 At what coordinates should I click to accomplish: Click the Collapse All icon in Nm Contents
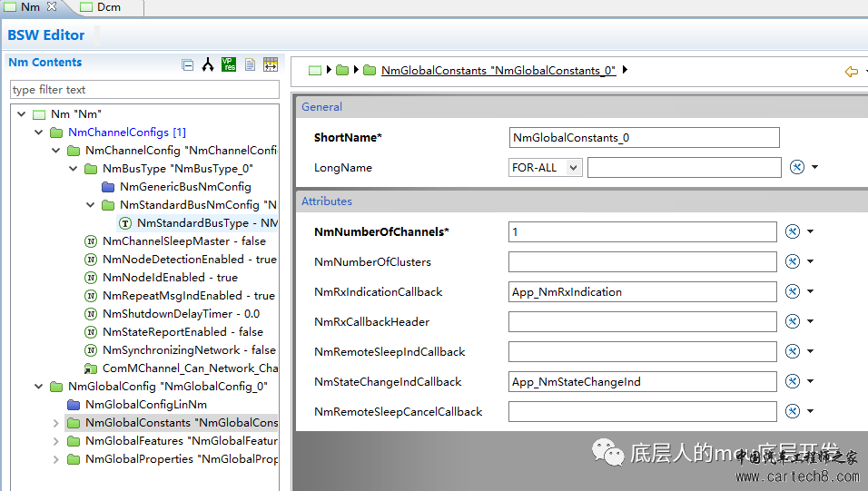coord(188,64)
